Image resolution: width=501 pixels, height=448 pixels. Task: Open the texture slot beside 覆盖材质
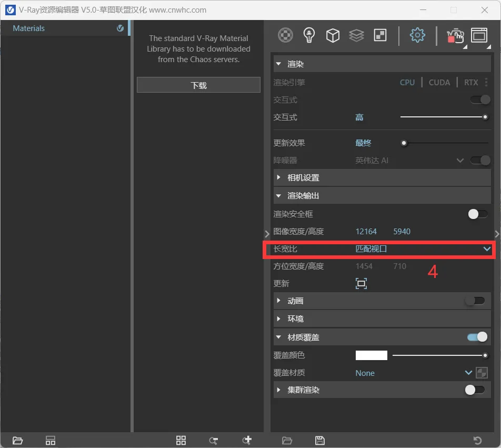tap(482, 373)
